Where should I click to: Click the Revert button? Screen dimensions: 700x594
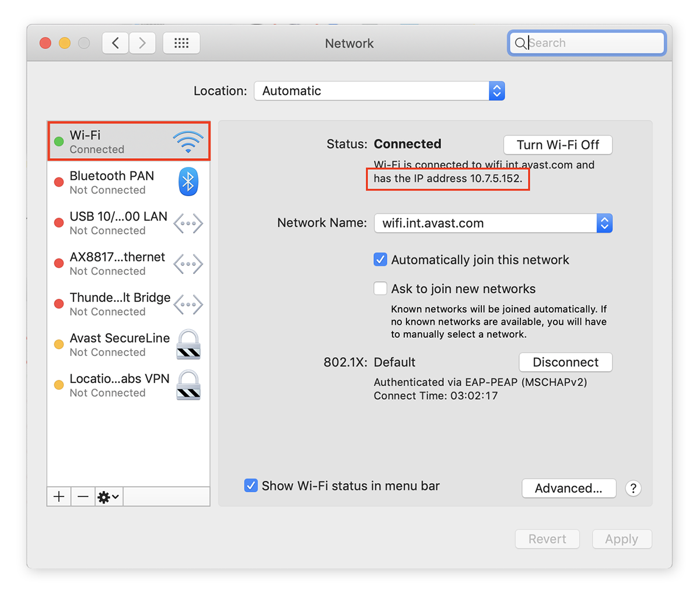click(547, 539)
